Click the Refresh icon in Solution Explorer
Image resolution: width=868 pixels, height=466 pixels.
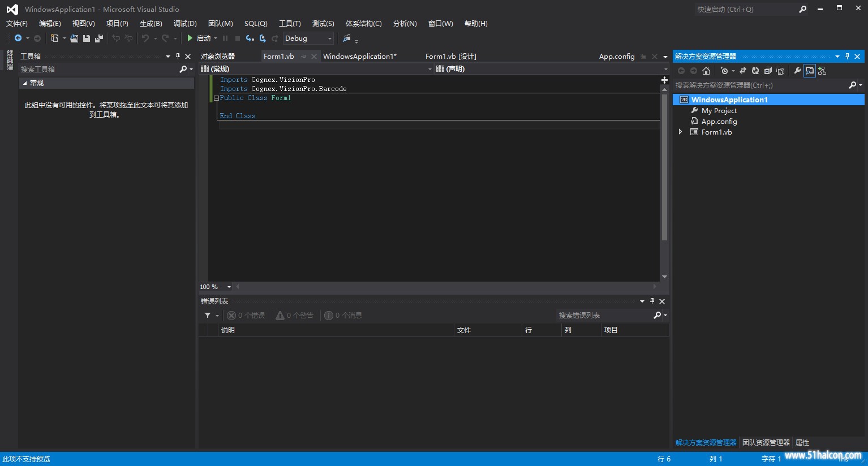coord(755,71)
